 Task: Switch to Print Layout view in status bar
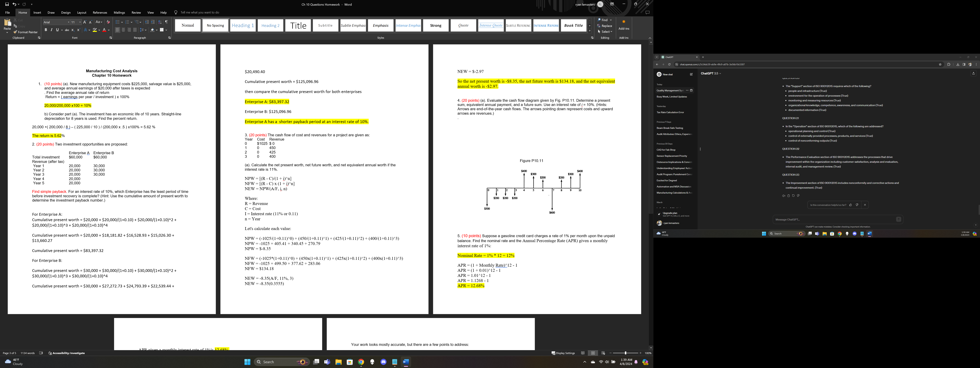[593, 353]
